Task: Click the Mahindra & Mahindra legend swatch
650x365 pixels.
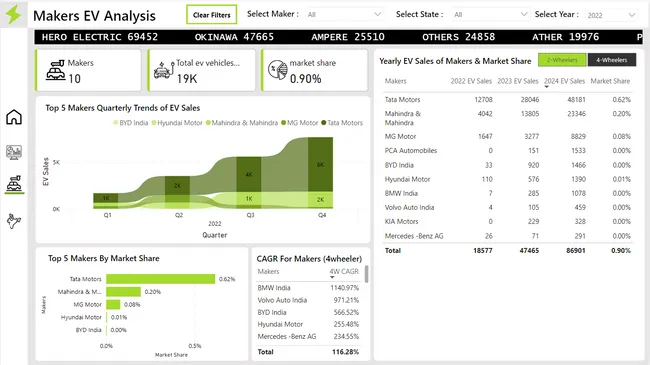Action: pos(208,123)
